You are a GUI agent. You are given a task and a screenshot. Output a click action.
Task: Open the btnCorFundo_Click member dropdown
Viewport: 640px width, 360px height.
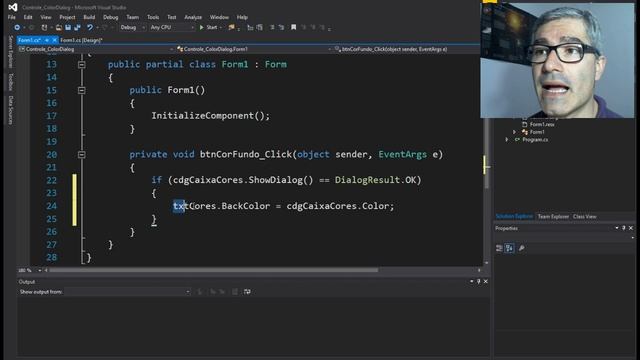(407, 49)
